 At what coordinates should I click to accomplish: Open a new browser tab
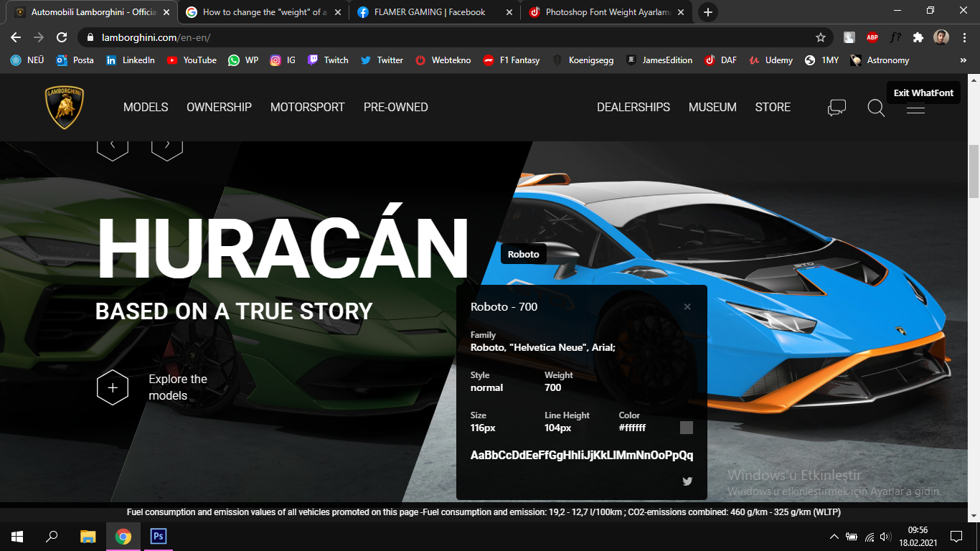pyautogui.click(x=707, y=12)
